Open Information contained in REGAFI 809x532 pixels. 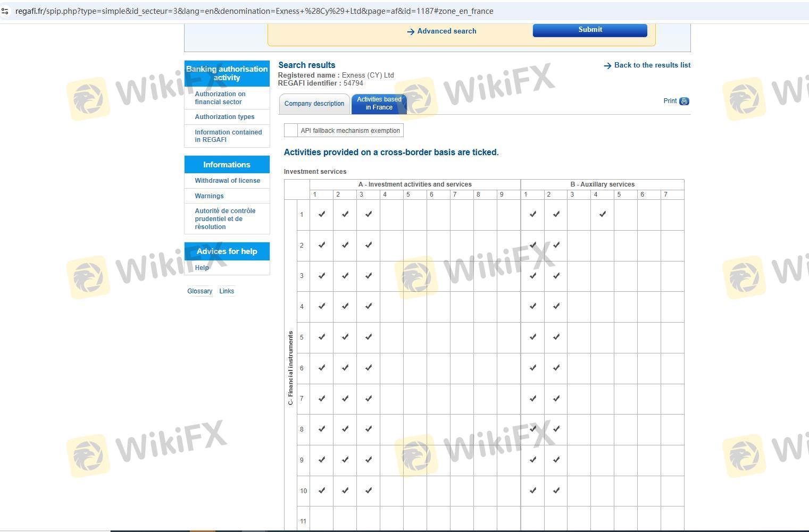point(228,136)
